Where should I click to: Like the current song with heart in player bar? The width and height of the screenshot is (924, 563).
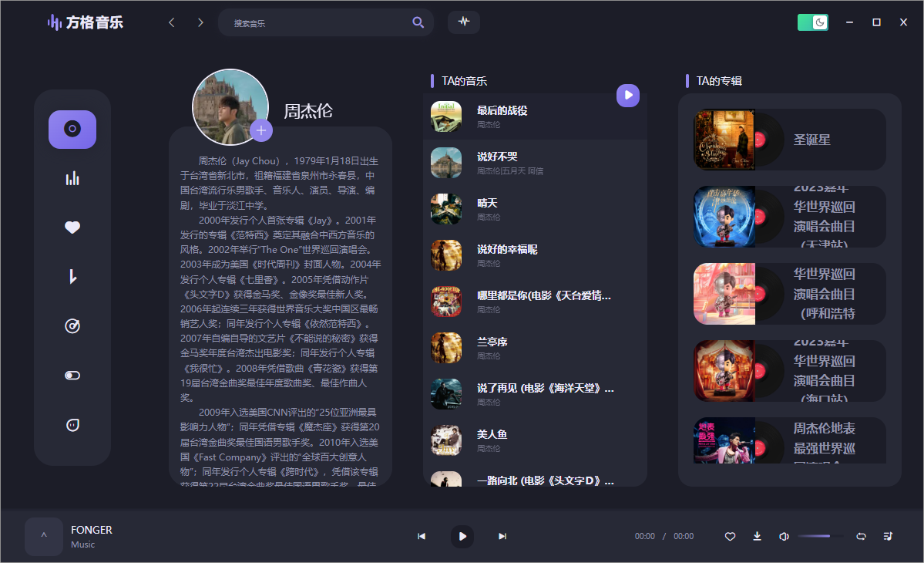[x=730, y=536]
